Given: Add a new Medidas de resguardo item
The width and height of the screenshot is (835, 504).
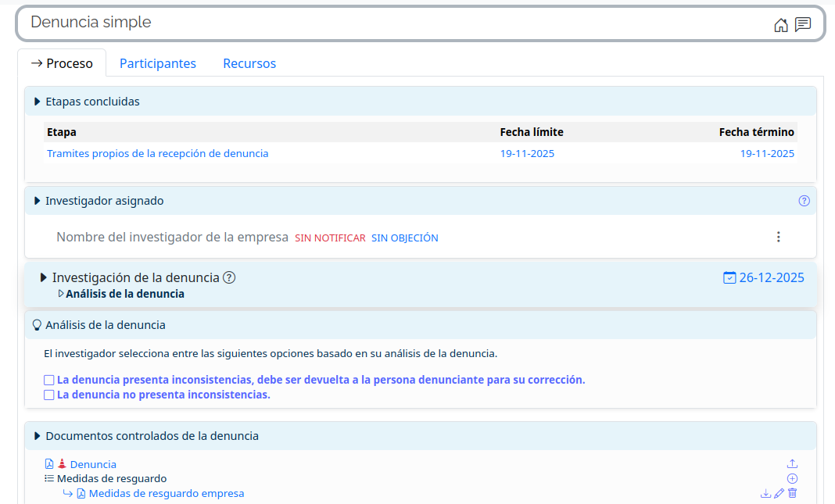Looking at the screenshot, I should click(792, 478).
